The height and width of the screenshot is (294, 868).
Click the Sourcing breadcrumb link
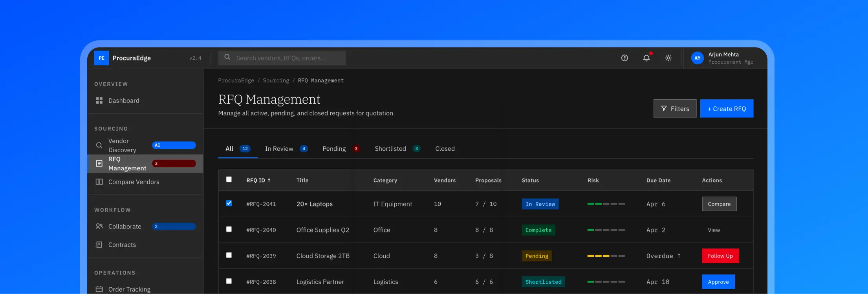coord(276,80)
